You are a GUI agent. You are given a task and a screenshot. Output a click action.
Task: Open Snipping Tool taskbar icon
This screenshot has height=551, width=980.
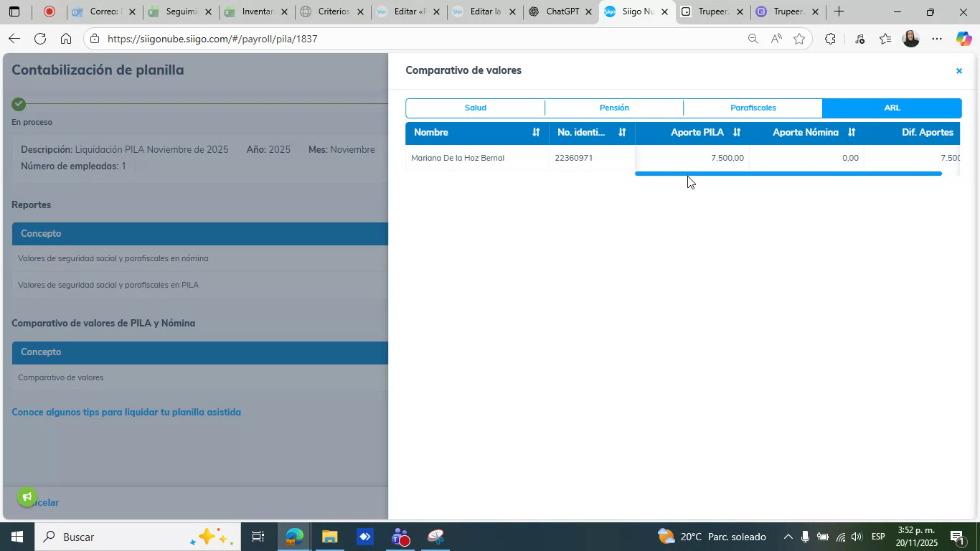coord(436,537)
